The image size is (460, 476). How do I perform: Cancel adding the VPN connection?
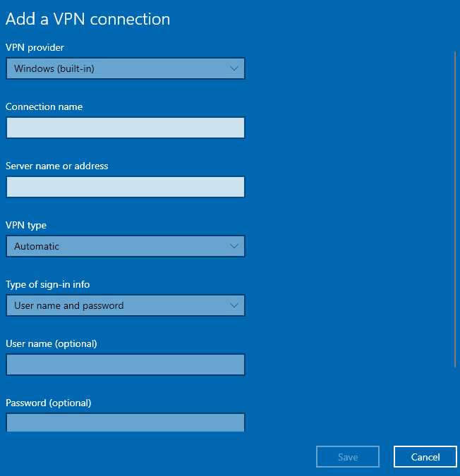425,456
